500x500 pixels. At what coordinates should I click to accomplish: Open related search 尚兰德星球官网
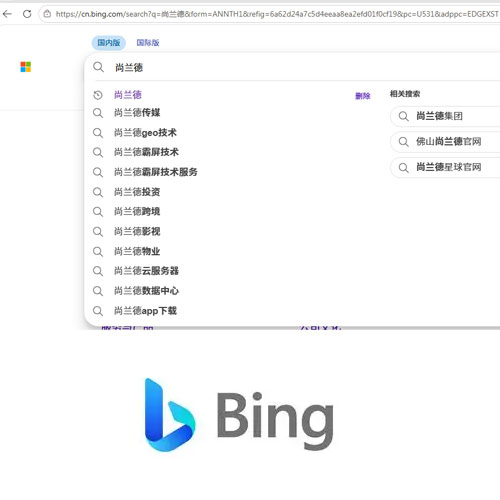(x=445, y=167)
